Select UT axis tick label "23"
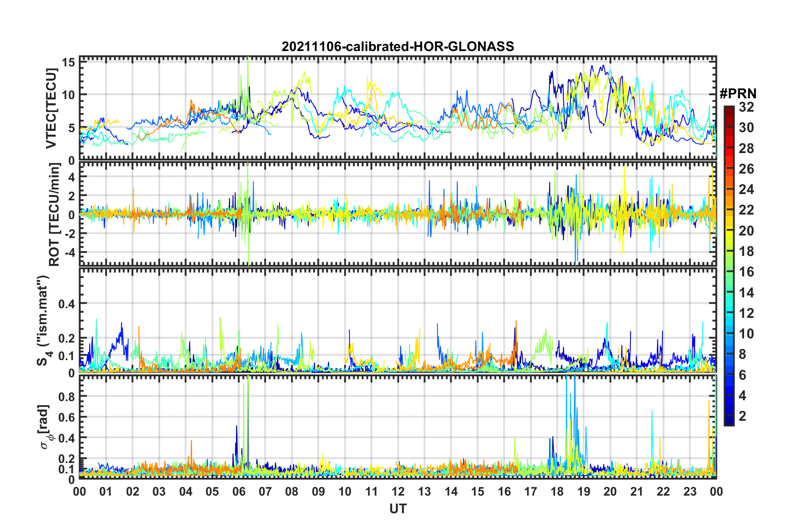 tap(690, 491)
